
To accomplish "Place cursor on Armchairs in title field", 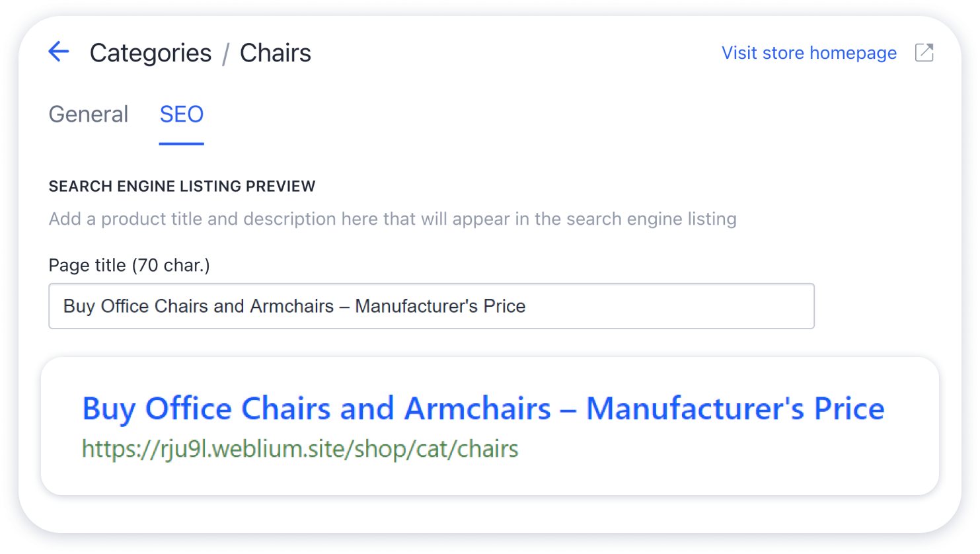I will [x=292, y=306].
